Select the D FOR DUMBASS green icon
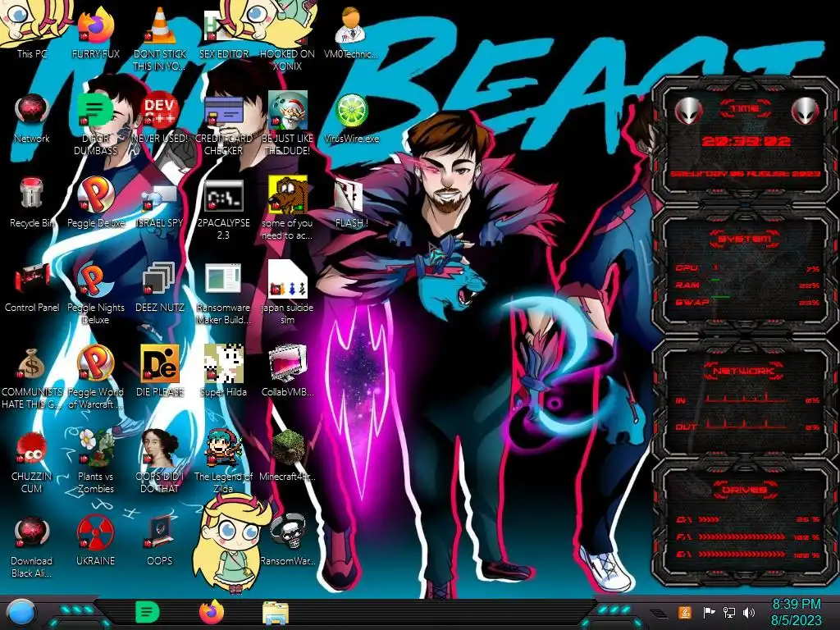Screen dimensions: 840x630 pyautogui.click(x=95, y=123)
